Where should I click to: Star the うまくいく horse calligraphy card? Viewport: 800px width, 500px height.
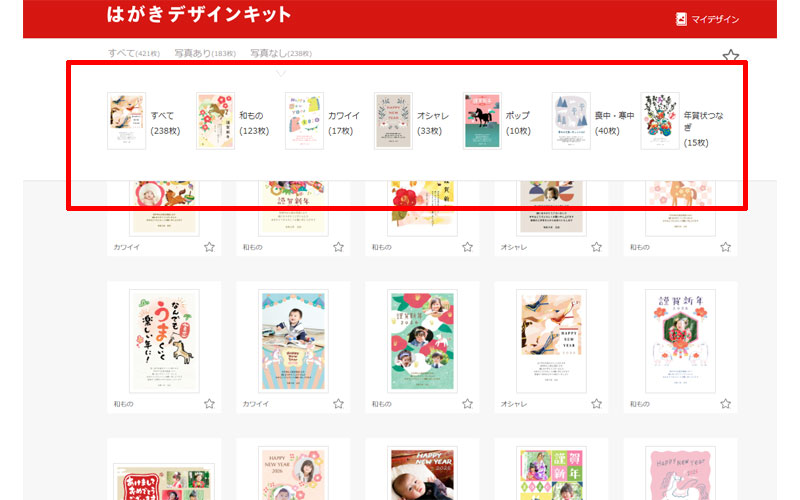[209, 403]
